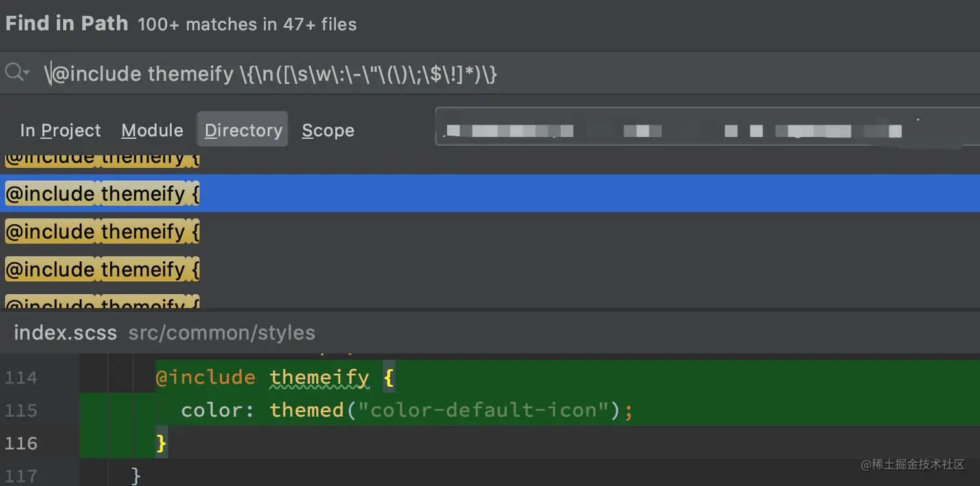Image resolution: width=980 pixels, height=486 pixels.
Task: Click line number 116 in the gutter
Action: 21,443
